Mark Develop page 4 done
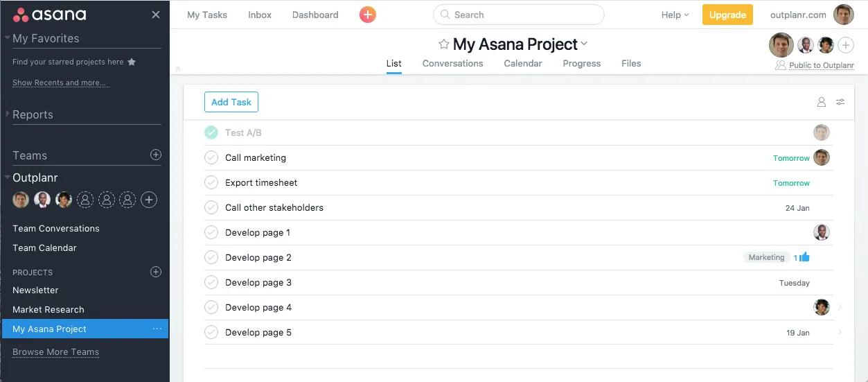The image size is (868, 382). click(x=211, y=307)
